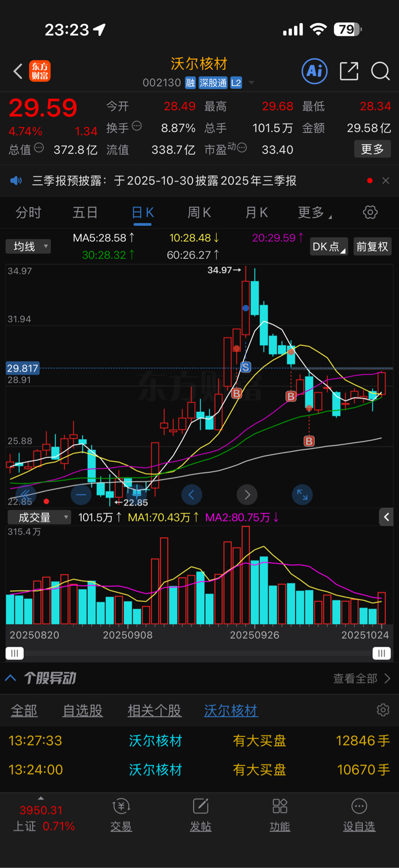Image resolution: width=399 pixels, height=868 pixels.
Task: Open the DK点 dropdown
Action: 329,247
